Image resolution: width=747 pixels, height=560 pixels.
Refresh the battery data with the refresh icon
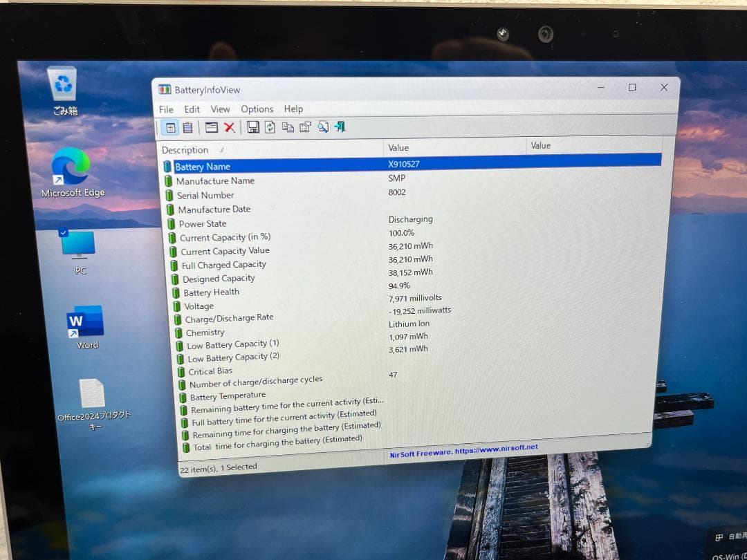pos(270,127)
